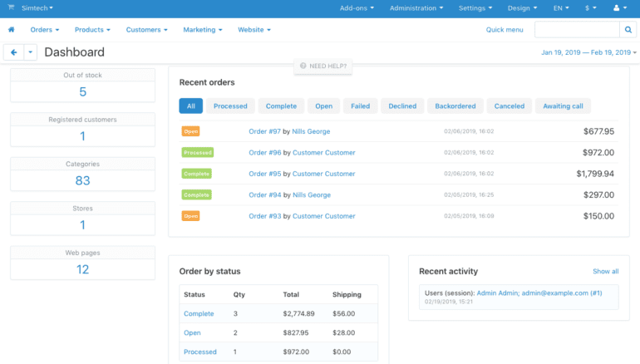Viewport: 640px width, 364px height.
Task: Open Order #97 link
Action: (x=263, y=131)
